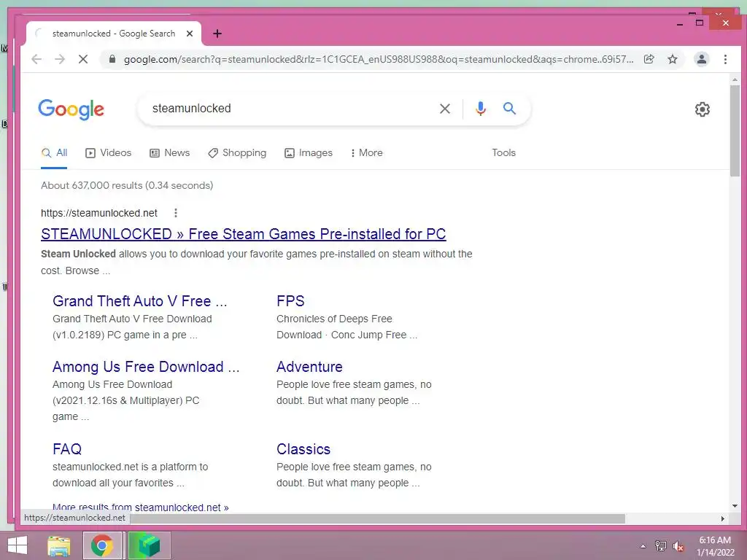
Task: Click the About 637,000 results text
Action: (x=127, y=185)
